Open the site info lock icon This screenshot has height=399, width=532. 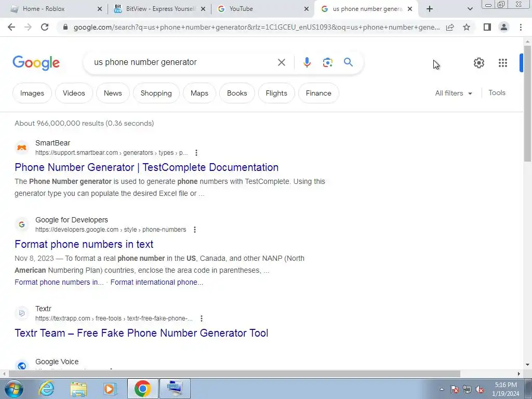(x=65, y=27)
